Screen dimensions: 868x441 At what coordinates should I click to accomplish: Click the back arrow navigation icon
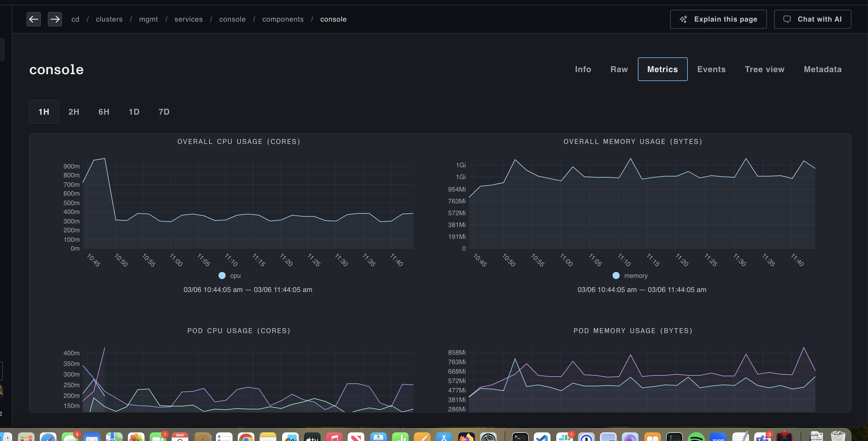pyautogui.click(x=34, y=19)
